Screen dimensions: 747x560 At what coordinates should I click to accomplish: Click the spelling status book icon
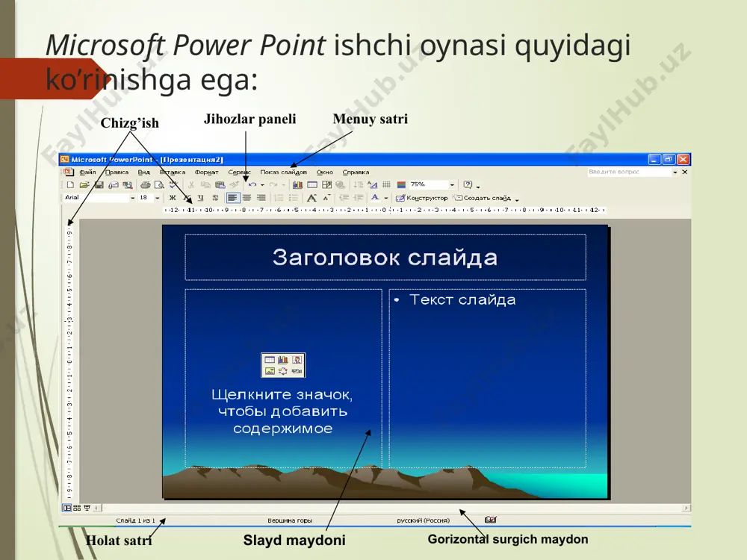pyautogui.click(x=490, y=520)
